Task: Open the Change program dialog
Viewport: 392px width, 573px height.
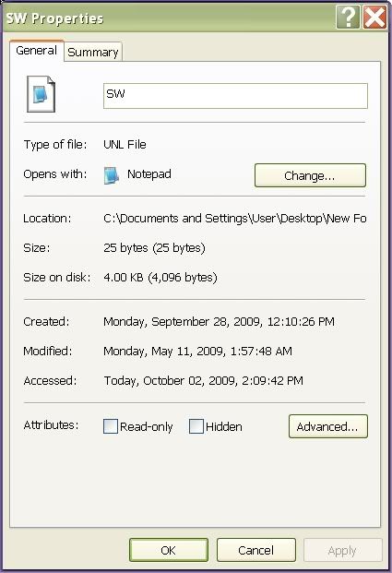Action: tap(310, 175)
